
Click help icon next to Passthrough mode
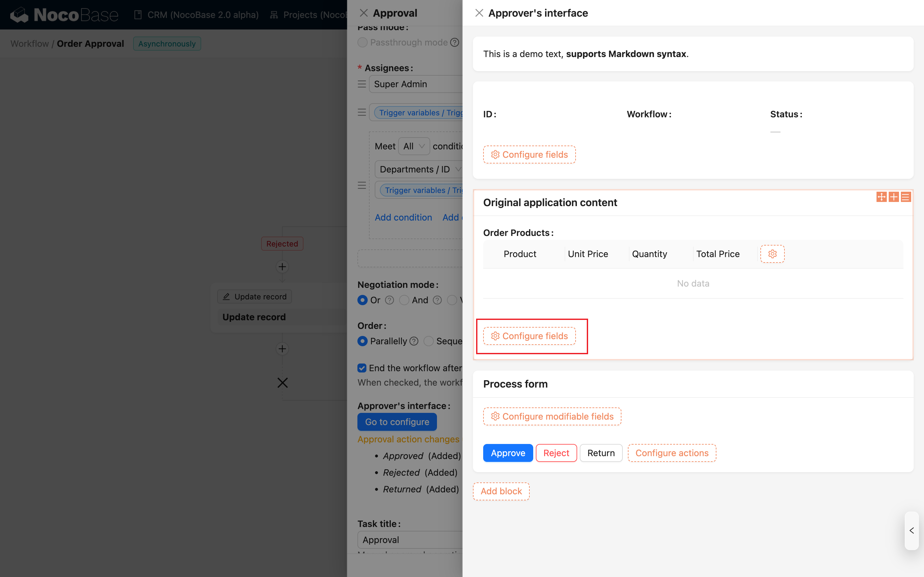pyautogui.click(x=454, y=42)
